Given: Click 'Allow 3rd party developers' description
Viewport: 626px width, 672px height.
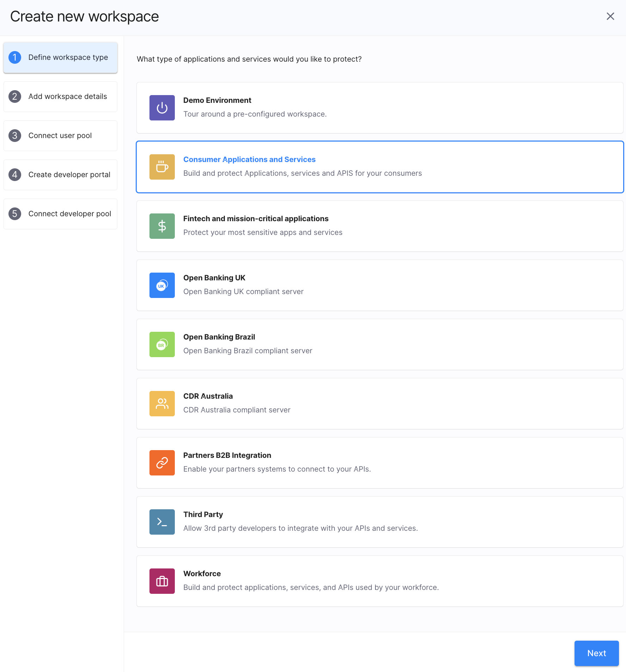Looking at the screenshot, I should point(301,528).
